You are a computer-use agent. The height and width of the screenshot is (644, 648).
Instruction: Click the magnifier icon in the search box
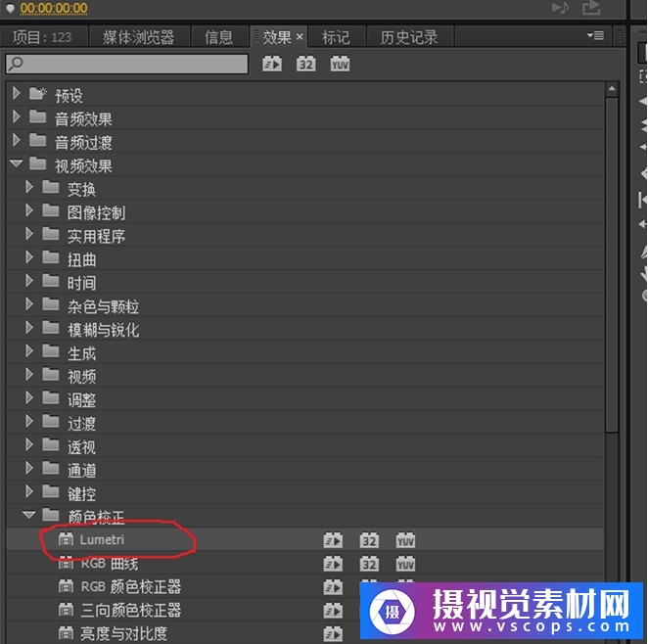click(x=16, y=64)
